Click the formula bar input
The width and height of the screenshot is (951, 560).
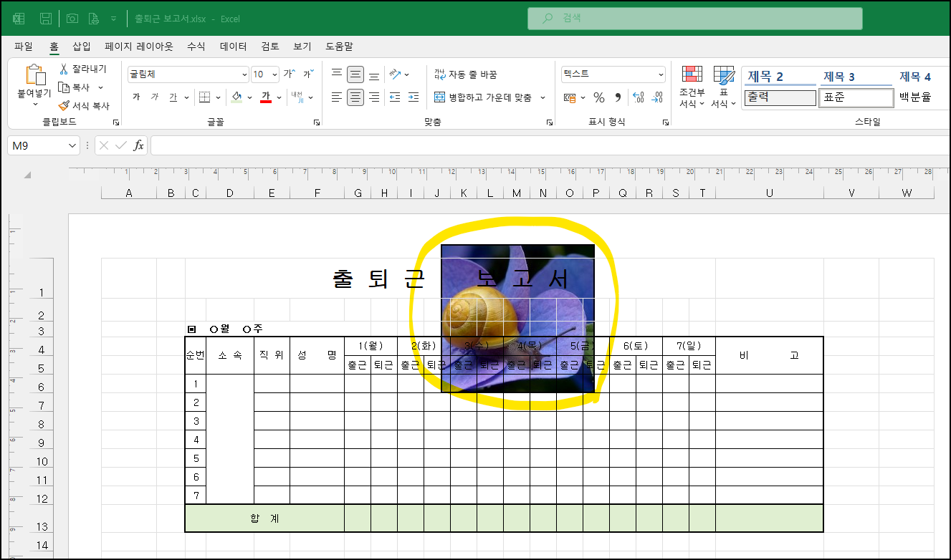[x=550, y=145]
